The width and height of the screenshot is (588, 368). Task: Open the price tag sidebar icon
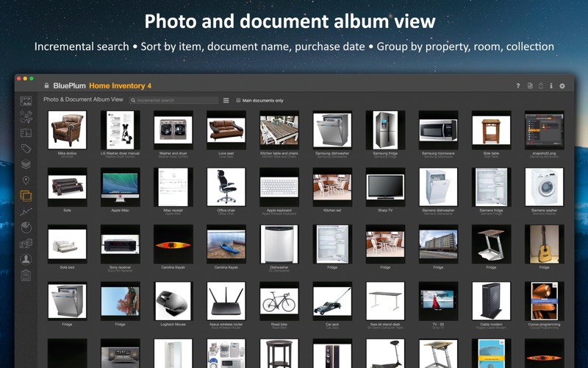point(26,149)
